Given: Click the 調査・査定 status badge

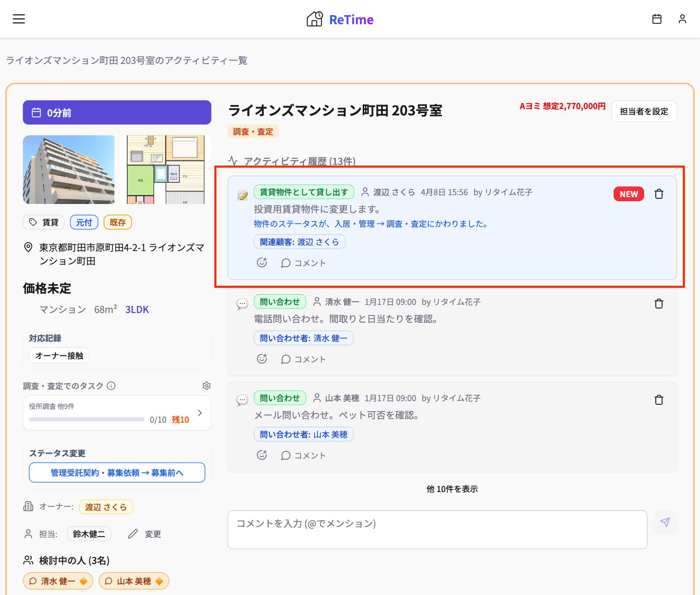Looking at the screenshot, I should pos(253,131).
